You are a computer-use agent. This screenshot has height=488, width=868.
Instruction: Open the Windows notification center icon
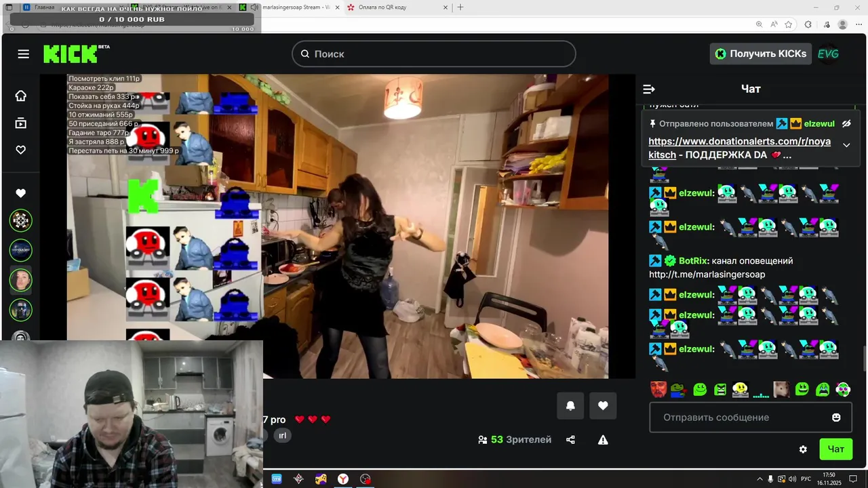[x=854, y=479]
